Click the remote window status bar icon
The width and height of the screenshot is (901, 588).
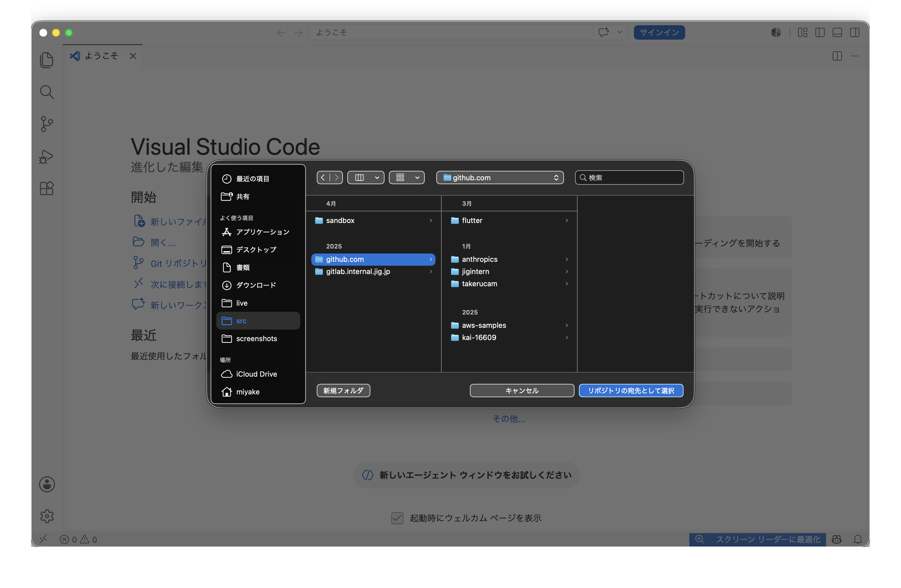[x=43, y=539]
